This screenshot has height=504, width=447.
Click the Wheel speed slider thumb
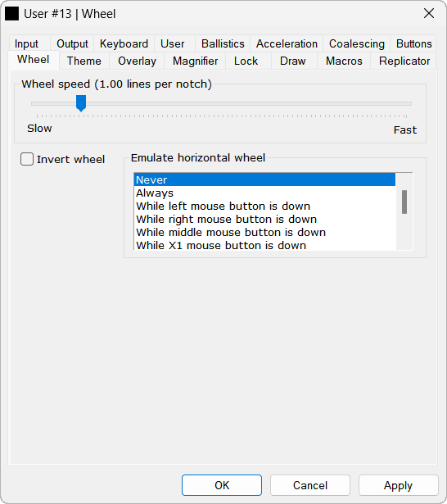pyautogui.click(x=81, y=103)
